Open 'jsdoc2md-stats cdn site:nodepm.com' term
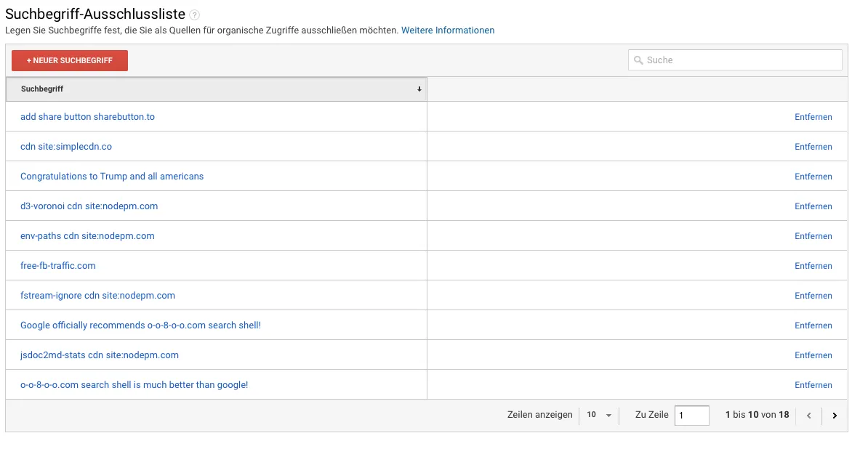Image resolution: width=868 pixels, height=449 pixels. (99, 355)
